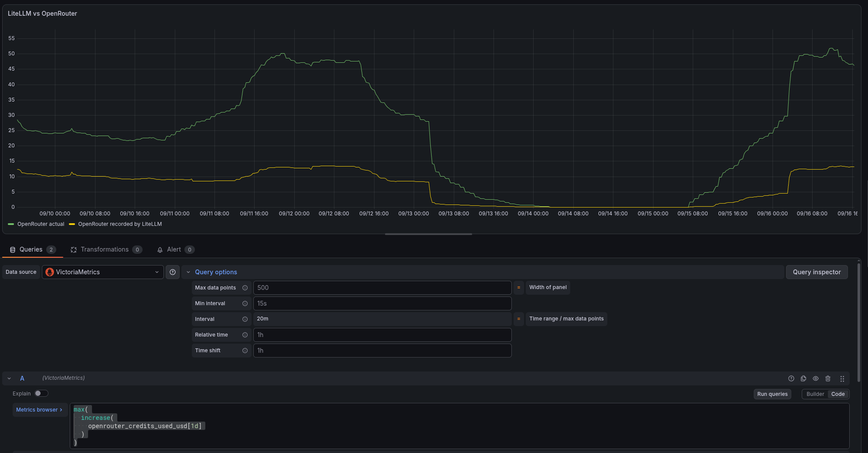Show Time shift info tooltip icon
Screen dimensions: 868x453
[245, 351]
